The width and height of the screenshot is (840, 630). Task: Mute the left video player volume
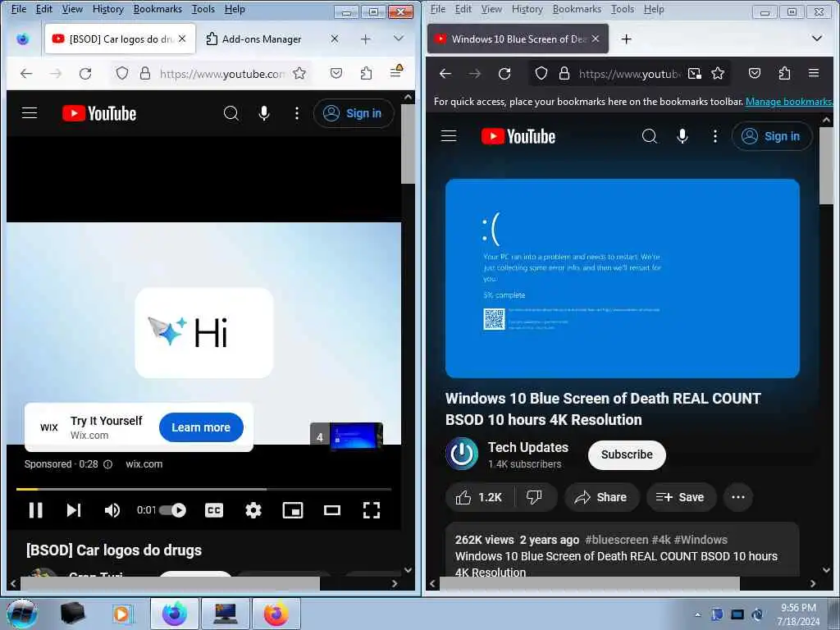[x=112, y=510]
